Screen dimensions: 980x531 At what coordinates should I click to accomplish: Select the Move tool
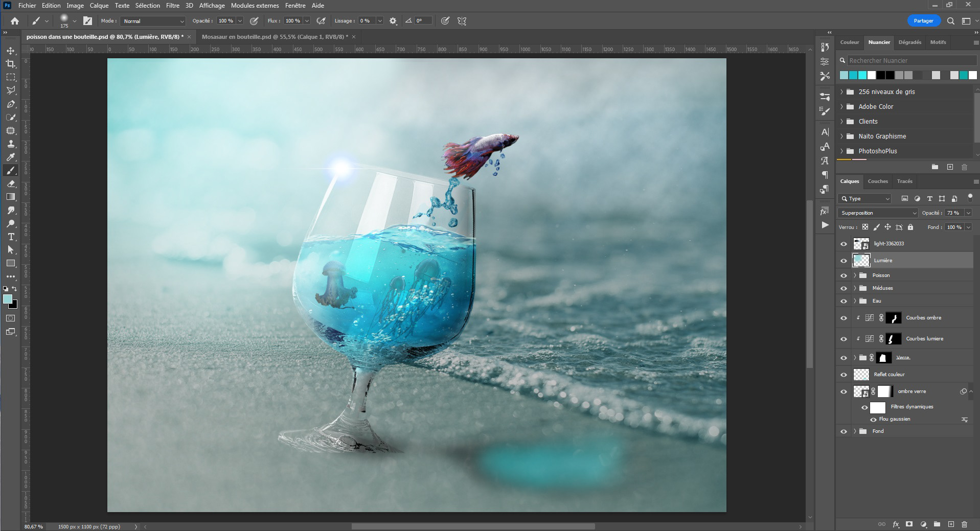[x=11, y=51]
